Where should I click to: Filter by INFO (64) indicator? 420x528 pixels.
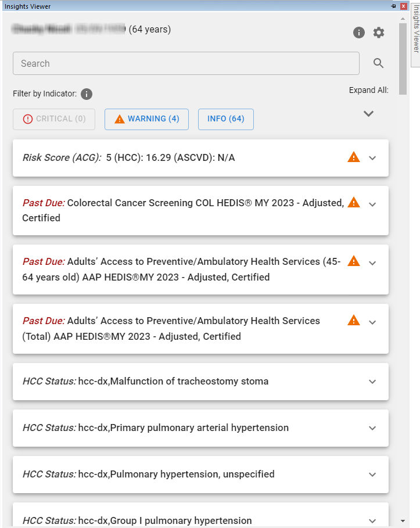point(225,119)
